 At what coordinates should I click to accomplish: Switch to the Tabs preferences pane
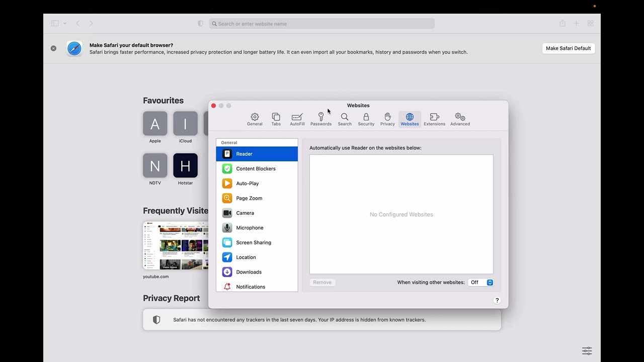[276, 119]
